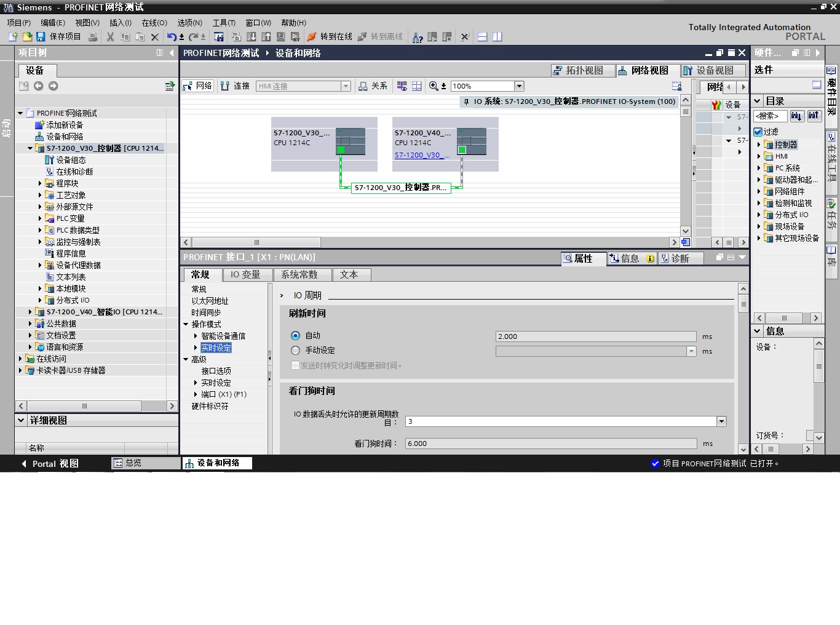Toggle the 连接 connections mode button
Screen dimensions: 840x625
236,86
